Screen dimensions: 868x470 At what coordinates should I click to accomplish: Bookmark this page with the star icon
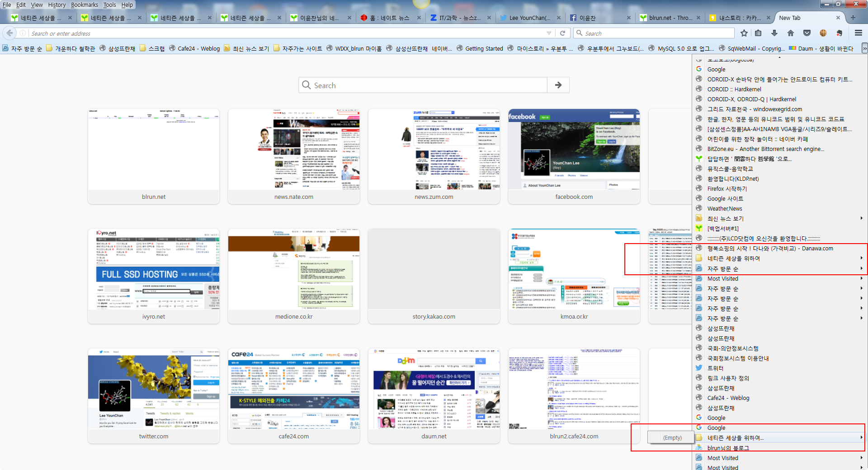(x=744, y=33)
